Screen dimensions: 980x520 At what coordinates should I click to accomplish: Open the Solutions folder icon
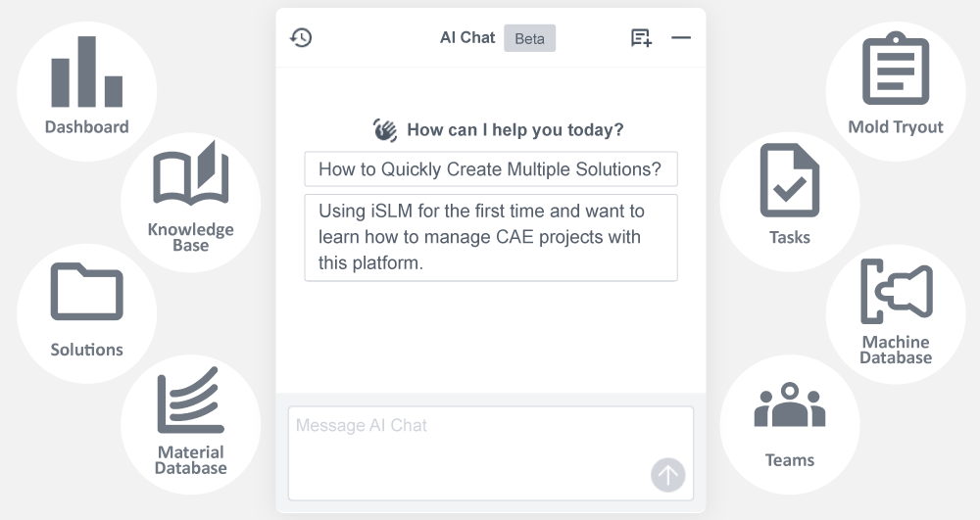pyautogui.click(x=86, y=293)
